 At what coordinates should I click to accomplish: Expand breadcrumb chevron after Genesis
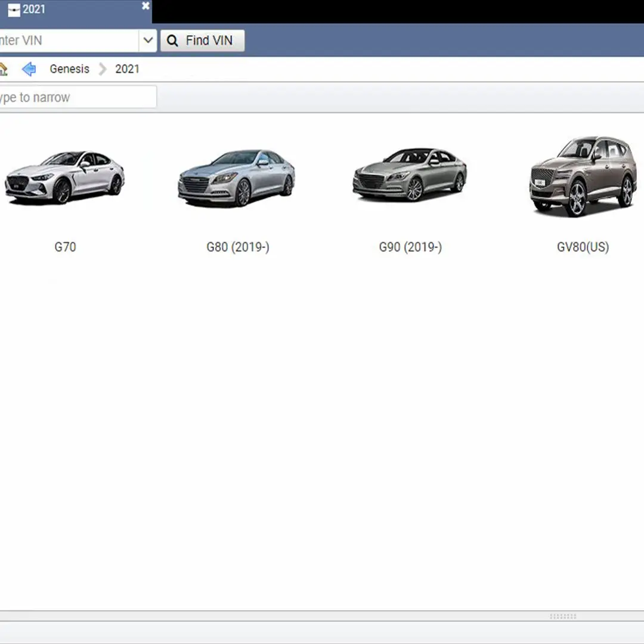[103, 69]
